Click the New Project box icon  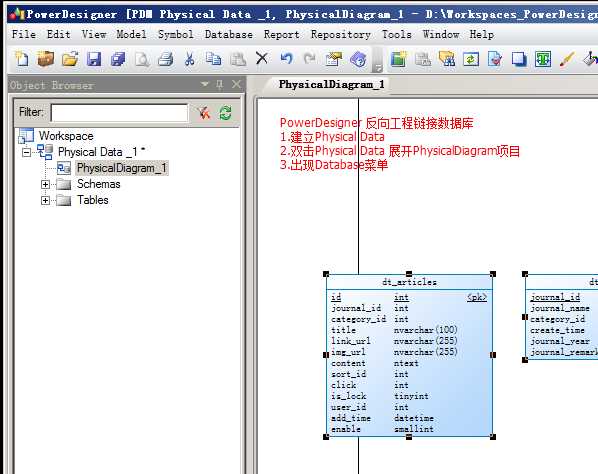coord(46,59)
